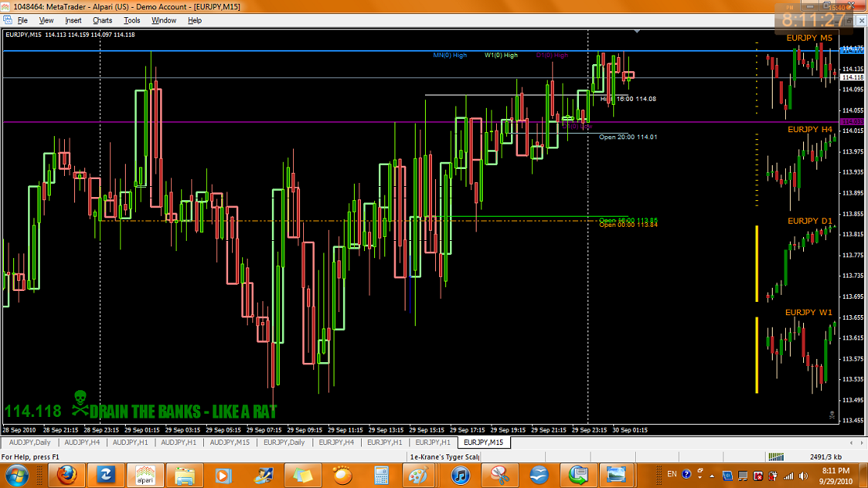Click the chart tabs scroll-right arrow
This screenshot has height=488, width=868.
pyautogui.click(x=861, y=443)
